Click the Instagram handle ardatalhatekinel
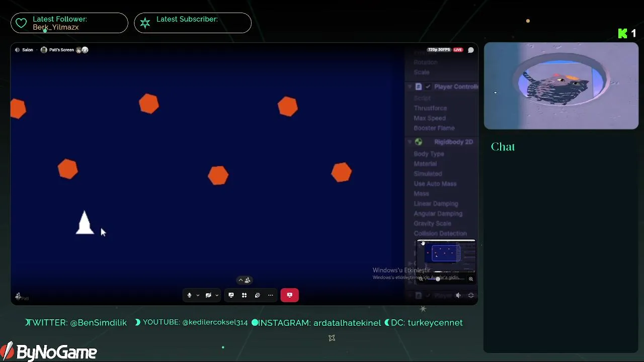 click(x=347, y=323)
